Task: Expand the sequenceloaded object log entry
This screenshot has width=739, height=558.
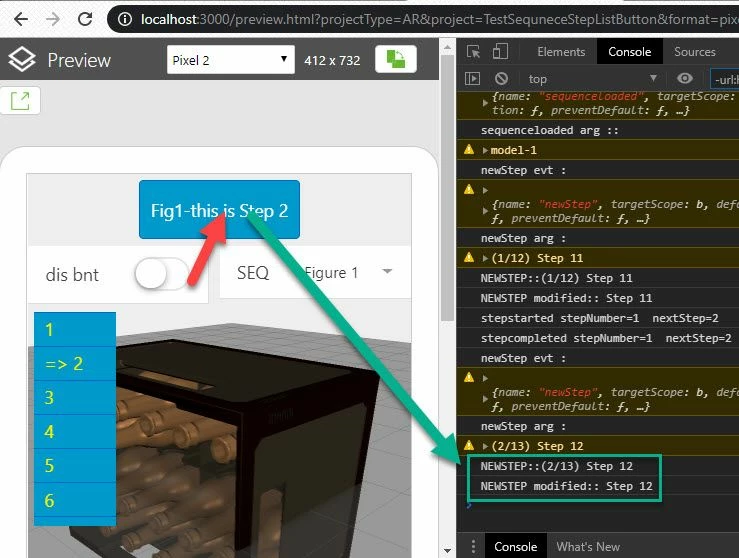Action: coord(485,103)
